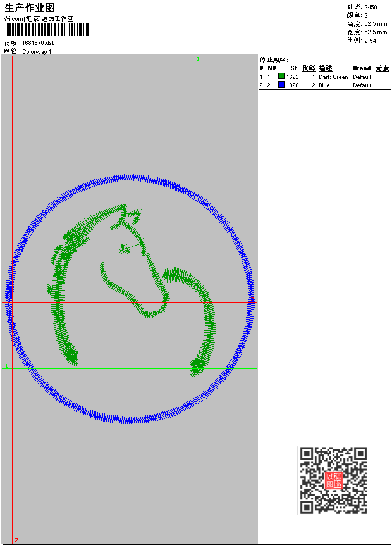Screen dimensions: 392x545
Task: Click the Wilcom studio name text
Action: (x=38, y=19)
